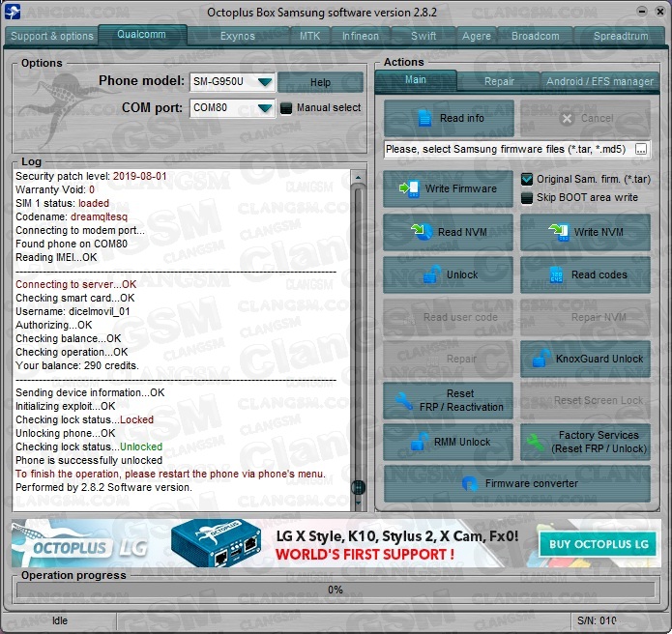Screen dimensions: 672x634
Task: Click the BUY OCTOPLUS LG button
Action: [598, 544]
